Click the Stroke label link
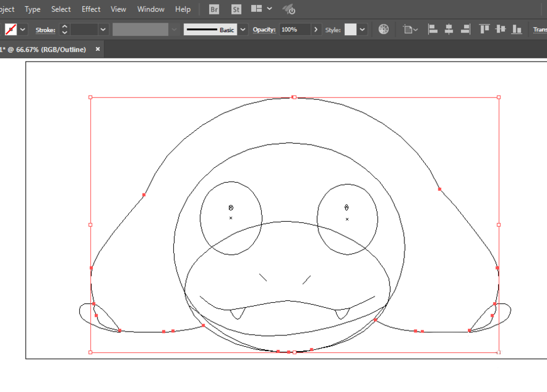This screenshot has height=392, width=547. pyautogui.click(x=45, y=30)
